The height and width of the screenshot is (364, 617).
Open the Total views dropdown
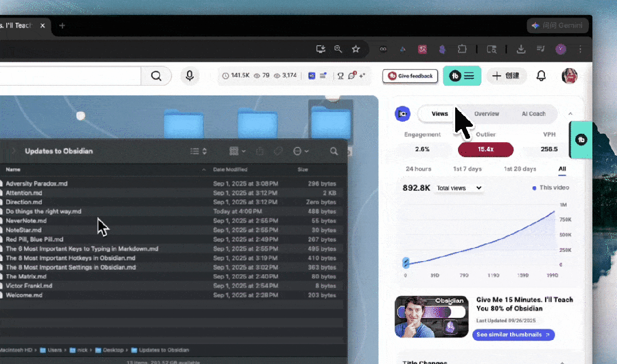459,188
